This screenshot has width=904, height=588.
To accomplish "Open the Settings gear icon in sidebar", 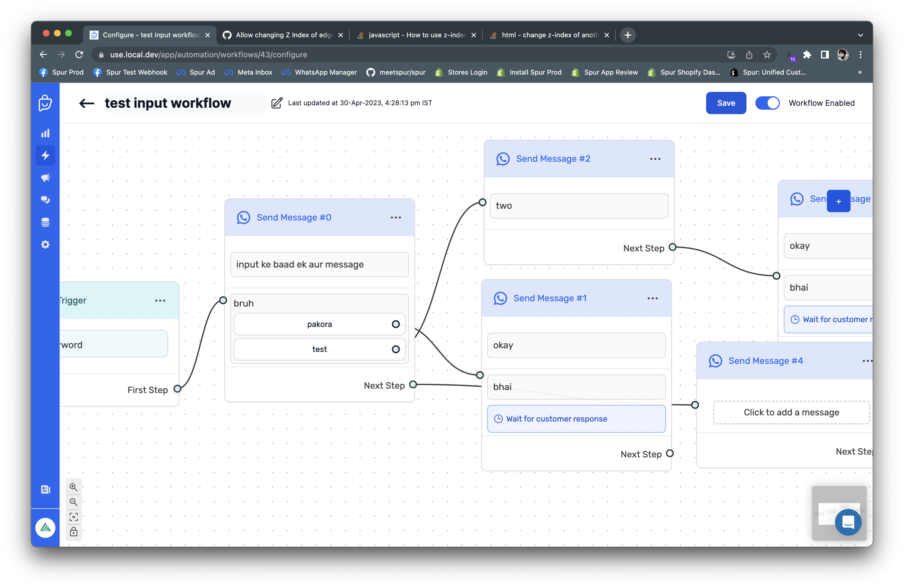I will pos(45,244).
